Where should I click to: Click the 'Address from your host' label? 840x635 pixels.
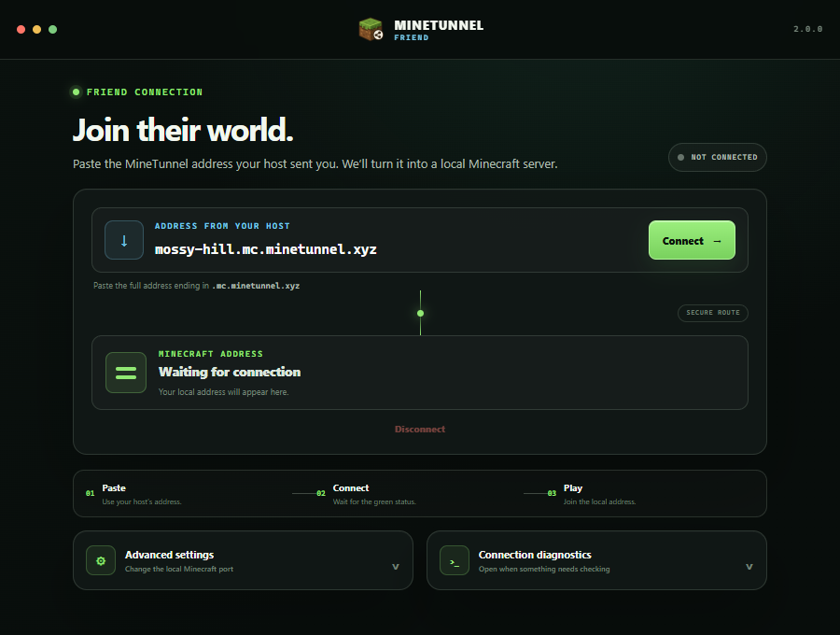pos(222,226)
